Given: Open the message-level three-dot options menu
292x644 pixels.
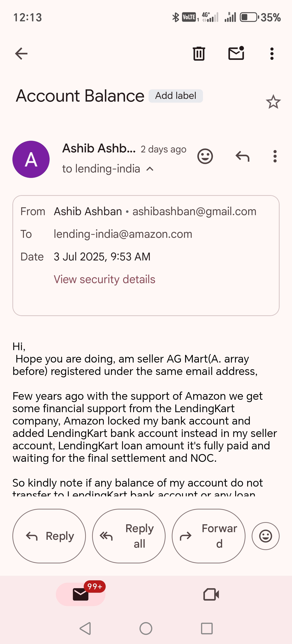Looking at the screenshot, I should 275,156.
